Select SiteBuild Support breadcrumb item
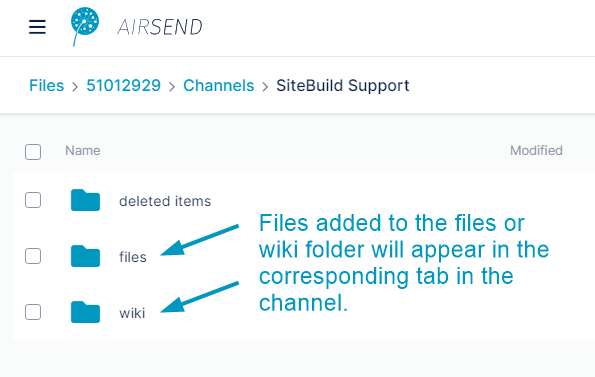The height and width of the screenshot is (377, 595). (343, 86)
